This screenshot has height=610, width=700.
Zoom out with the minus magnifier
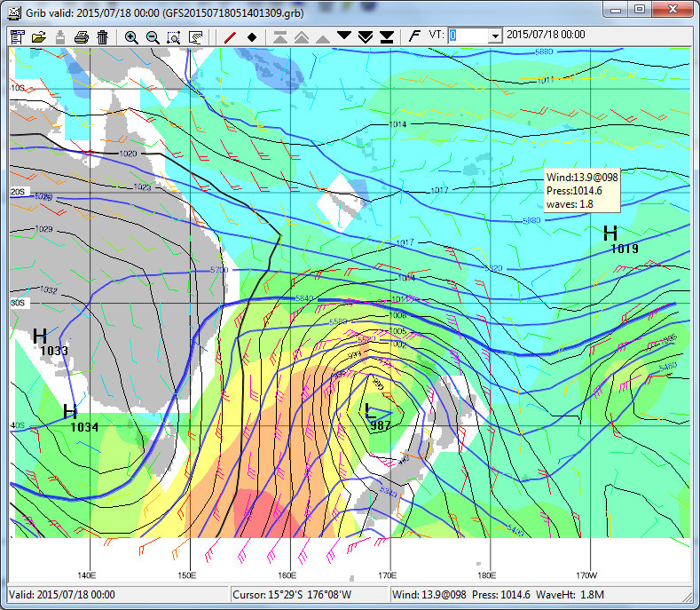coord(153,37)
